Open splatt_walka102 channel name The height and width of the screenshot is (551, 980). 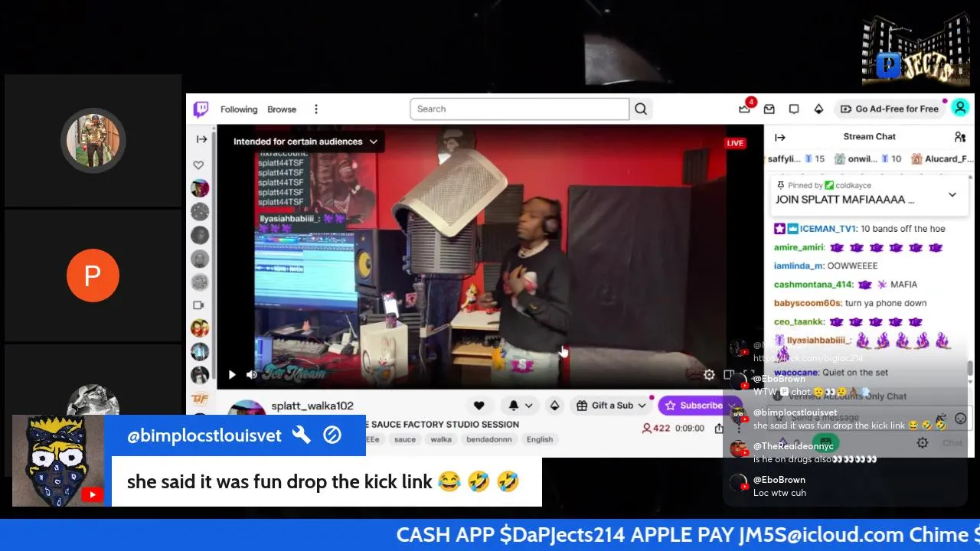tap(312, 406)
